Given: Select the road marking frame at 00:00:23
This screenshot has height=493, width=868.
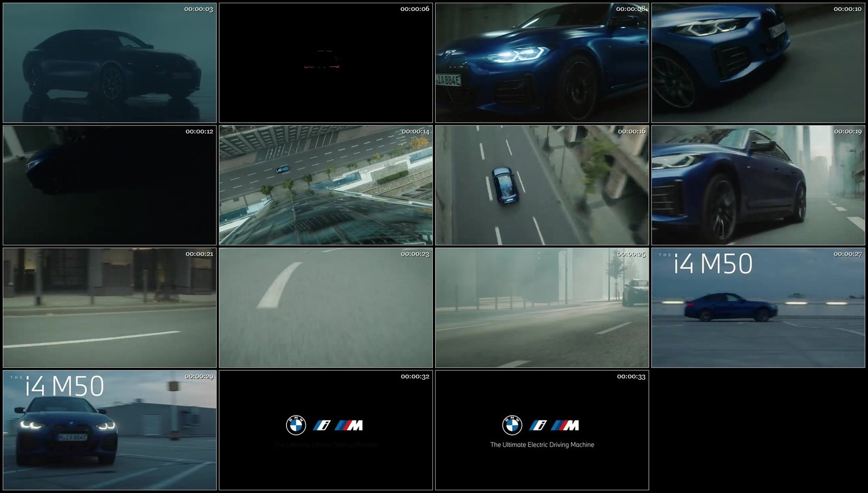Looking at the screenshot, I should (325, 308).
